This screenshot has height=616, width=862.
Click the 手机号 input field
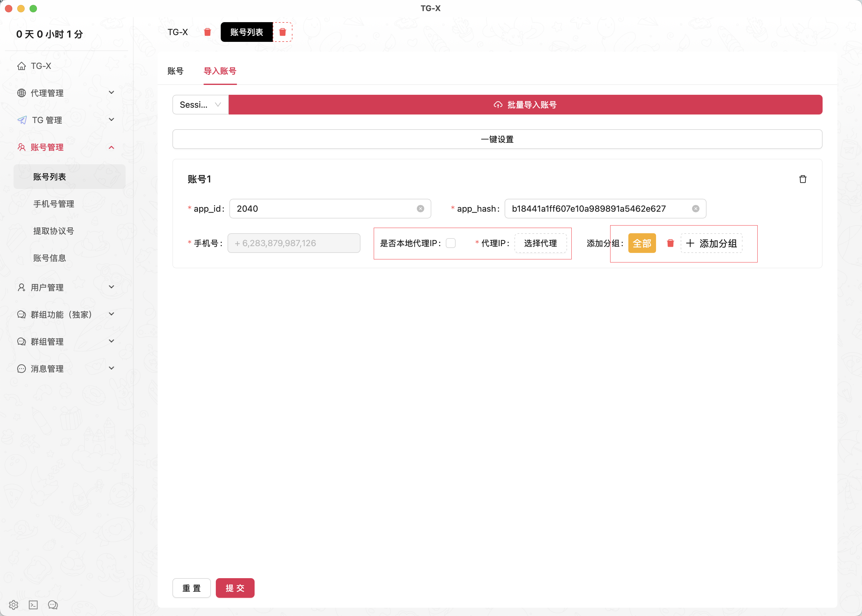[x=294, y=243]
